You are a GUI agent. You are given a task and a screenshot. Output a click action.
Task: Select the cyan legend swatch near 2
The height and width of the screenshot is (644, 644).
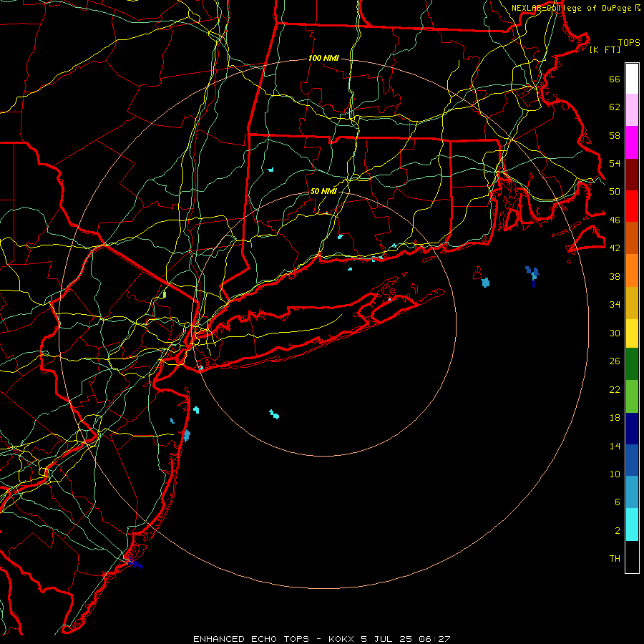tap(632, 525)
